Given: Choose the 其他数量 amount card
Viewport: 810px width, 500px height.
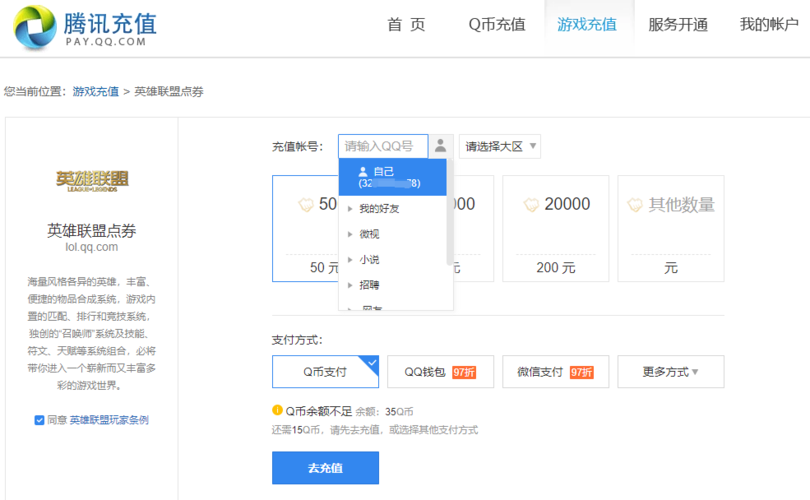Looking at the screenshot, I should (671, 228).
